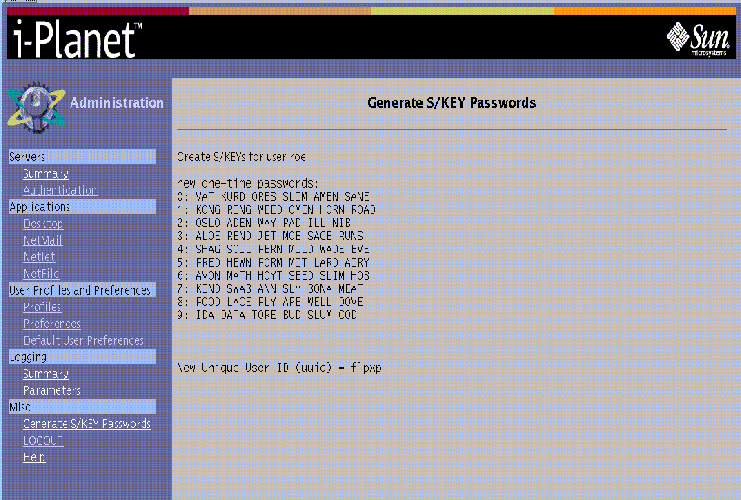Screen dimensions: 741x500
Task: Click password line 5 starting FRED HEWN
Action: [x=273, y=262]
